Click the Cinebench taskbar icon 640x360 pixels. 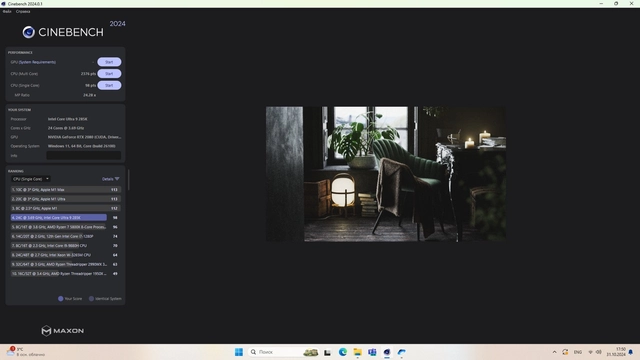(x=387, y=352)
